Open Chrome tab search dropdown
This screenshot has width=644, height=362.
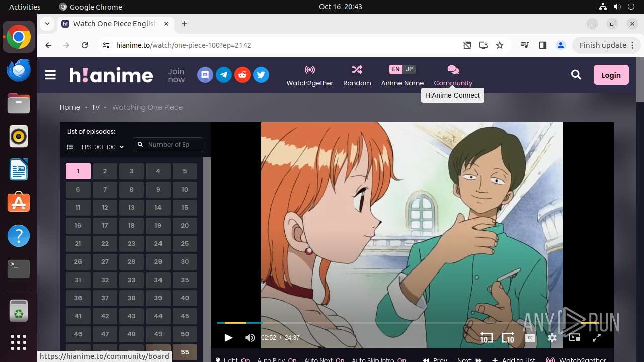[x=47, y=24]
